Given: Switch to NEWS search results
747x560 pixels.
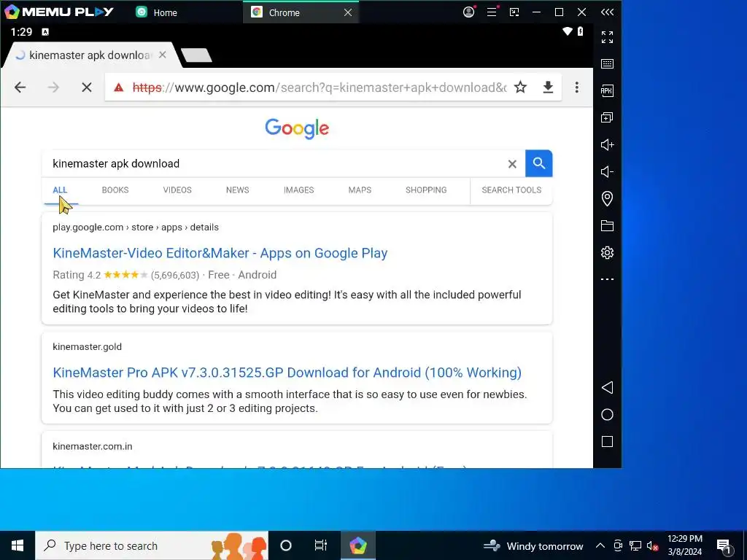Looking at the screenshot, I should point(238,190).
